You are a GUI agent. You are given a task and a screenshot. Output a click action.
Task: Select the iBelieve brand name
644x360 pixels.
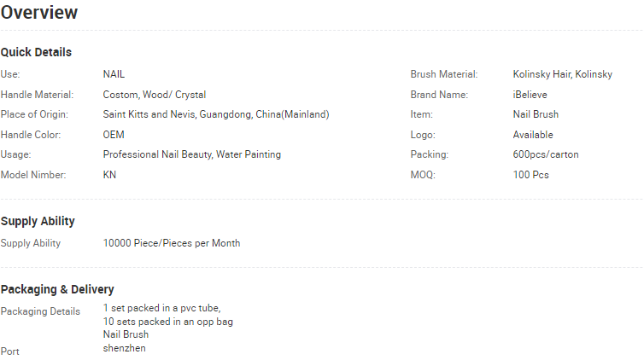click(x=530, y=95)
